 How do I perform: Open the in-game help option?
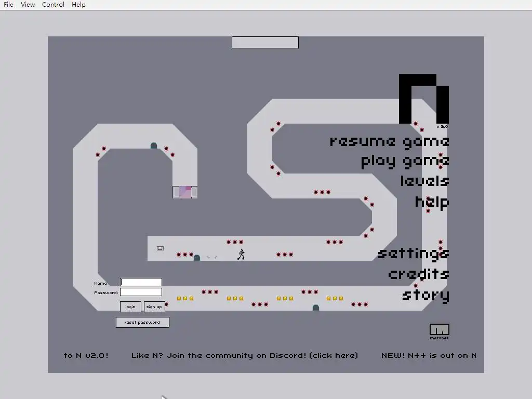(432, 202)
